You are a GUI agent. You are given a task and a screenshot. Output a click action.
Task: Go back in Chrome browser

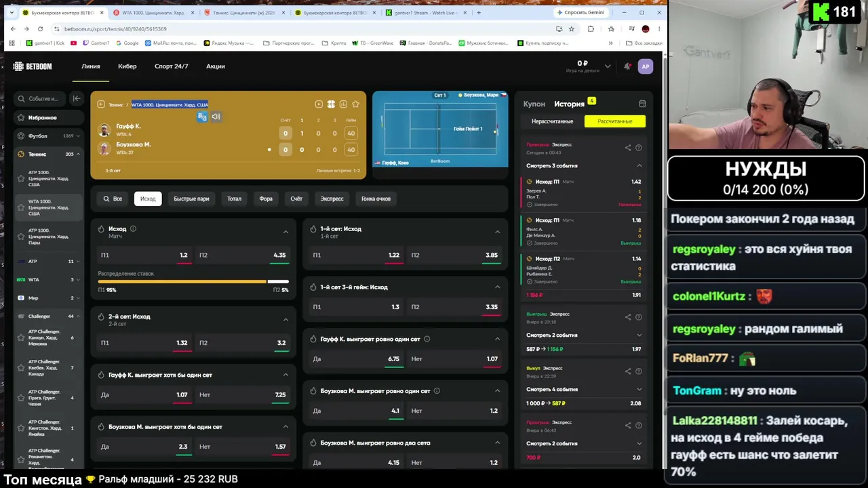coord(13,29)
